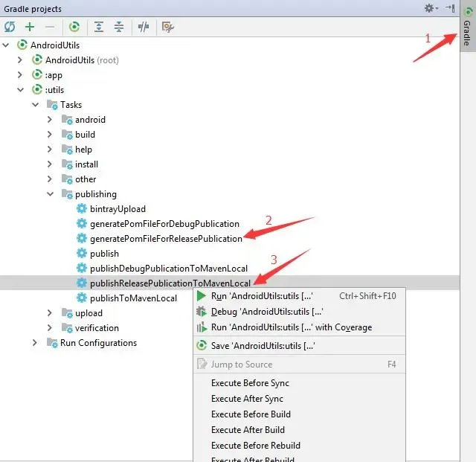
Task: Click the Expand All toolbar icon
Action: tap(98, 27)
